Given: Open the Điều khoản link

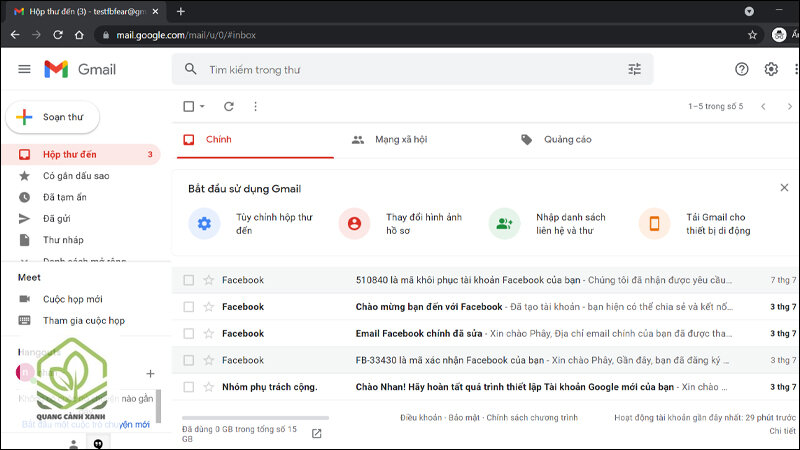Looking at the screenshot, I should [x=421, y=417].
